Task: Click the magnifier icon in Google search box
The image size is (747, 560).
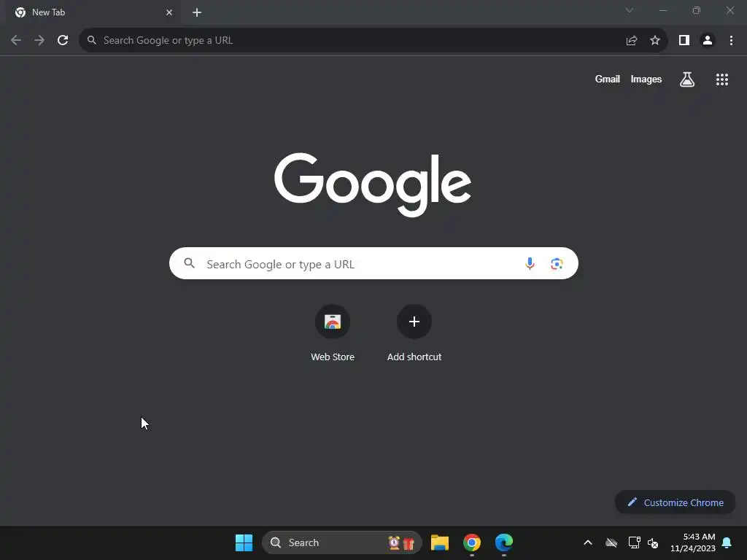Action: click(189, 263)
